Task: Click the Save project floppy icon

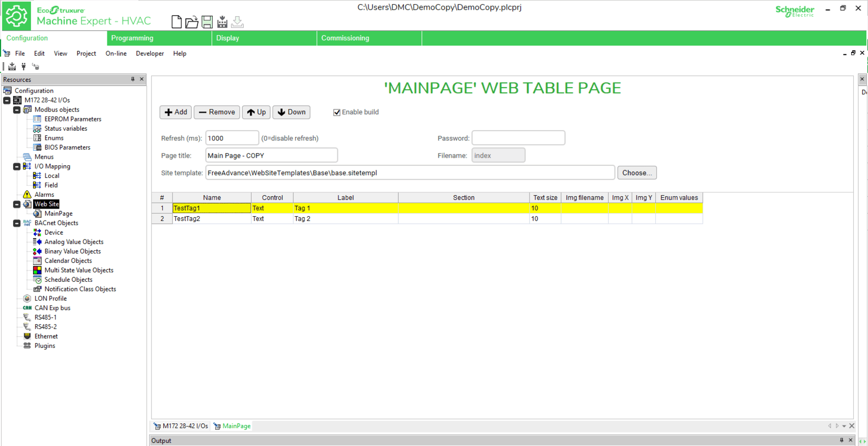Action: coord(207,22)
